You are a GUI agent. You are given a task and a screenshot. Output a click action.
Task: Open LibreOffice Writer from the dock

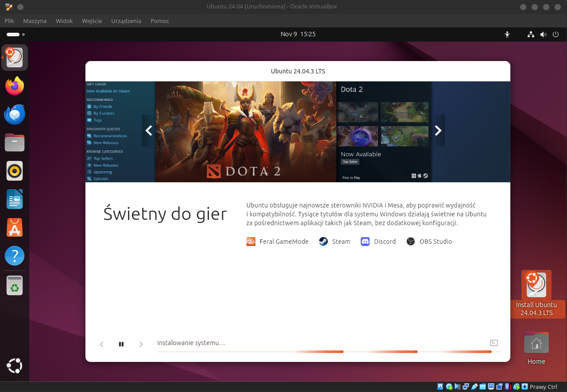pos(15,199)
